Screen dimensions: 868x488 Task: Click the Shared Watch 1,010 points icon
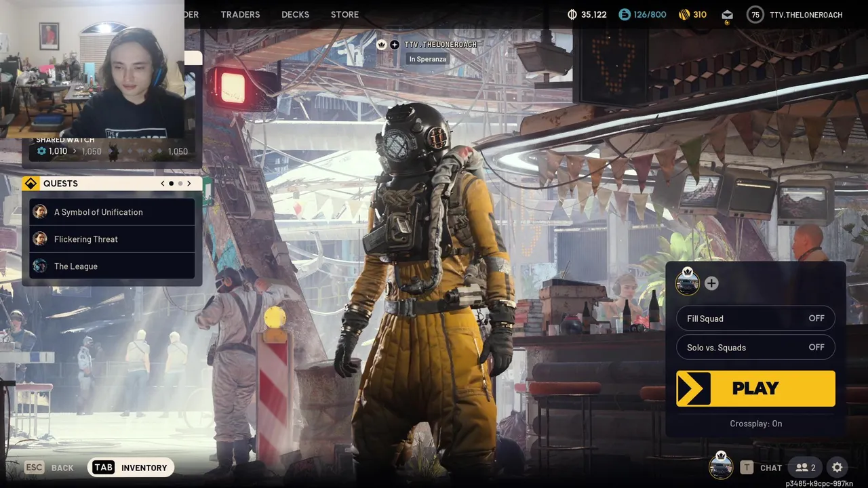[41, 151]
